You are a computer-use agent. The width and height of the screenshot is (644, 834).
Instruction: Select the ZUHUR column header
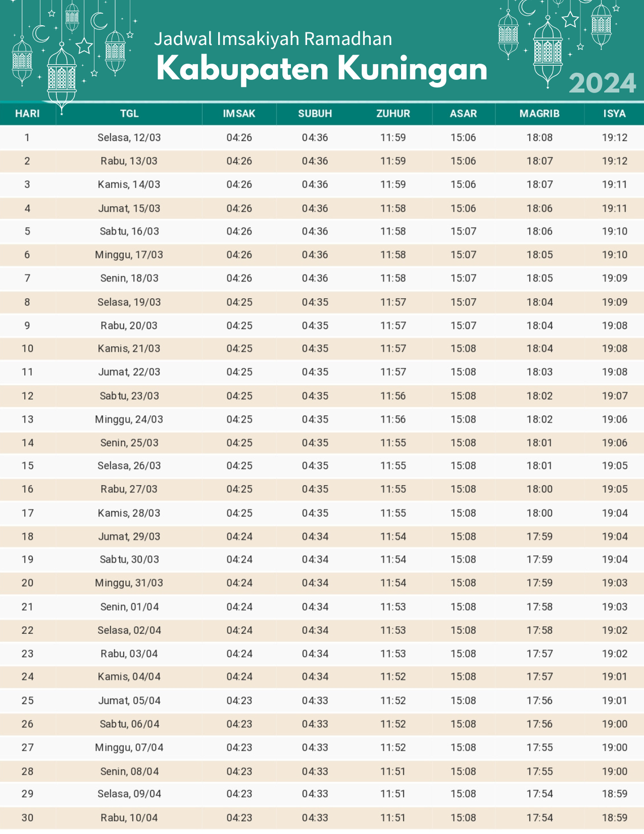click(393, 113)
